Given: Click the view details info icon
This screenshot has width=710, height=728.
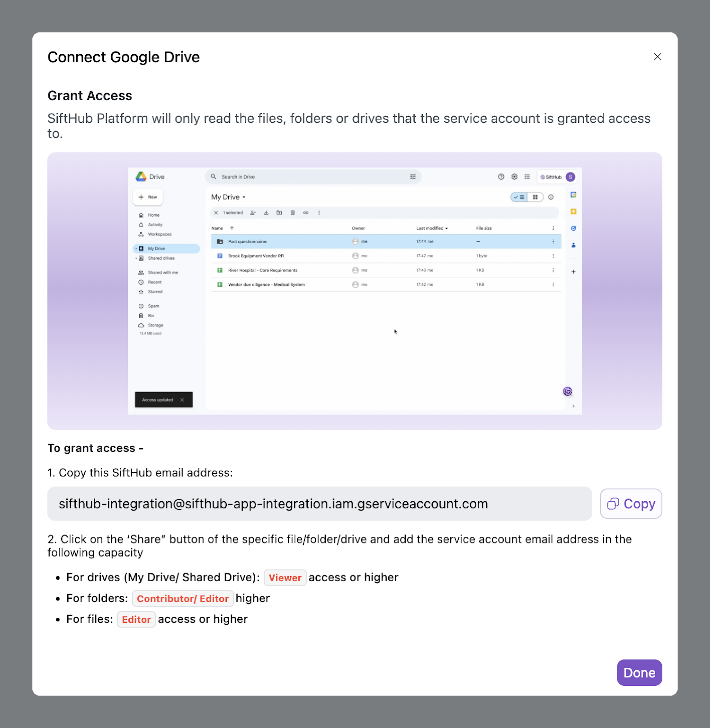Looking at the screenshot, I should (x=551, y=197).
